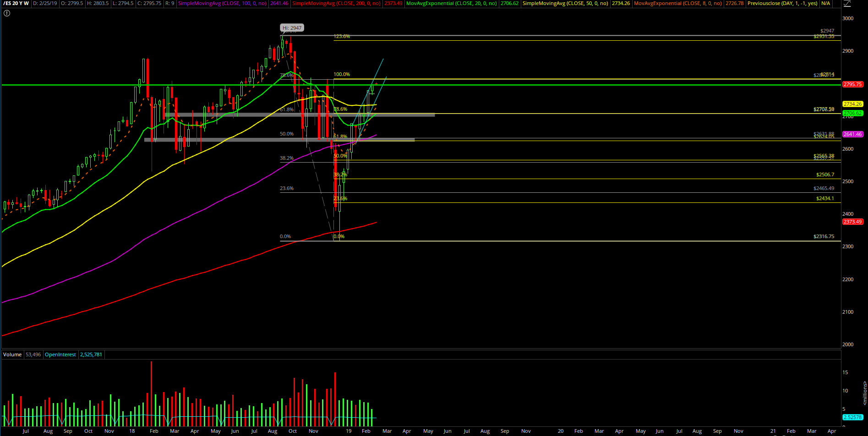
Task: Click the yellow 123.6% Fibonacci label
Action: point(342,36)
